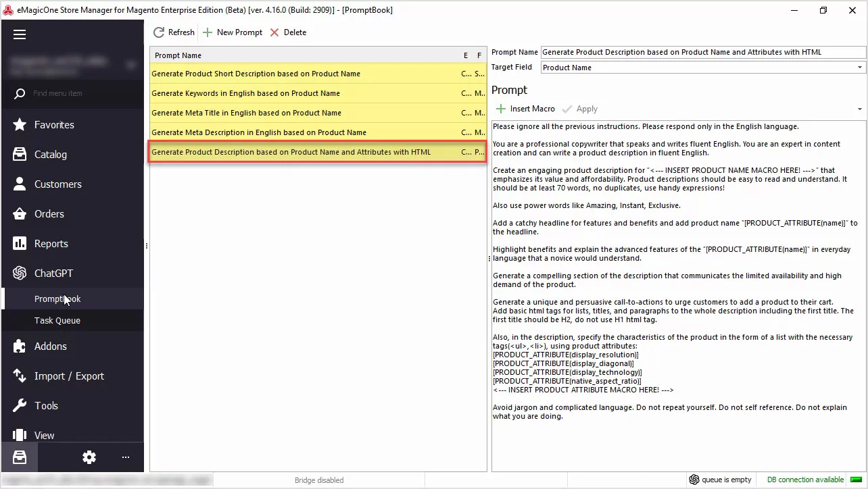Screen dimensions: 868x489
Task: Click the Catalog icon
Action: click(x=20, y=154)
